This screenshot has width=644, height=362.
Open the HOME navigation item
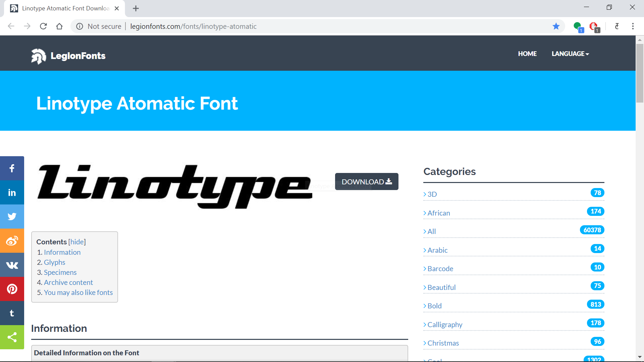pyautogui.click(x=527, y=54)
